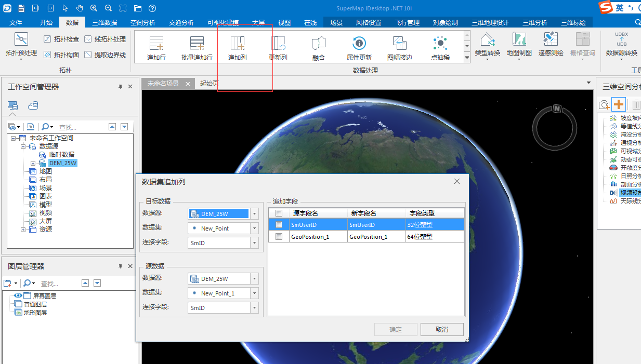Switch to 起始页 document tab
The image size is (641, 364).
[x=210, y=83]
